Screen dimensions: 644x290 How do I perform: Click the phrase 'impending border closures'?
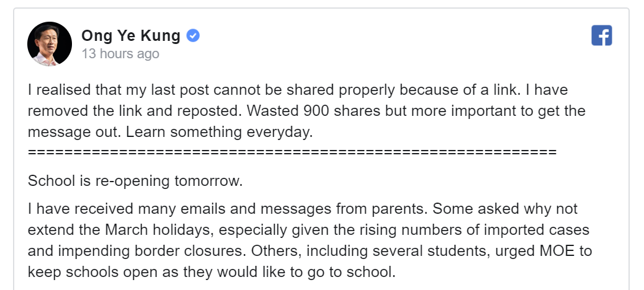click(x=133, y=251)
